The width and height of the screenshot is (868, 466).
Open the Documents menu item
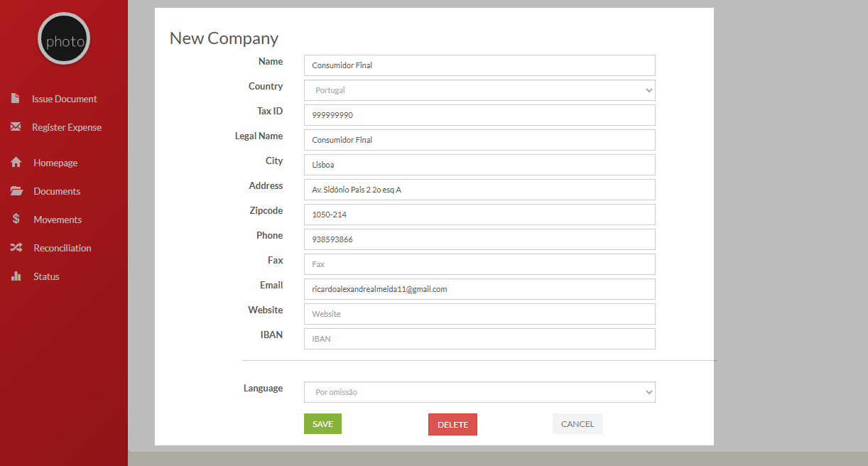tap(57, 191)
